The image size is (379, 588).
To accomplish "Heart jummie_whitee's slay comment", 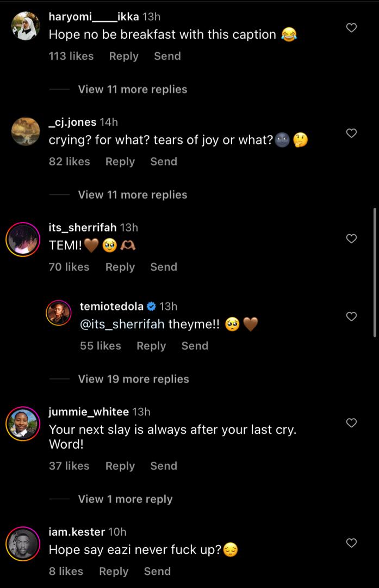I will click(351, 423).
